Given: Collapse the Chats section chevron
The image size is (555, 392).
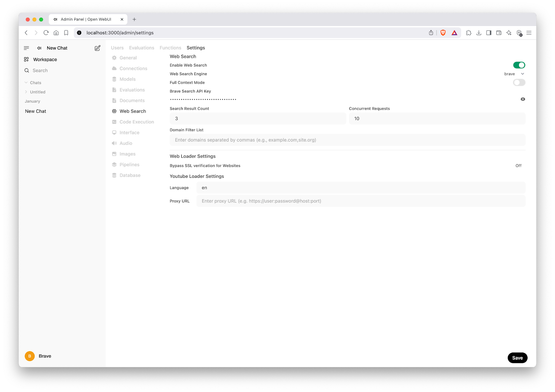Looking at the screenshot, I should click(x=26, y=82).
